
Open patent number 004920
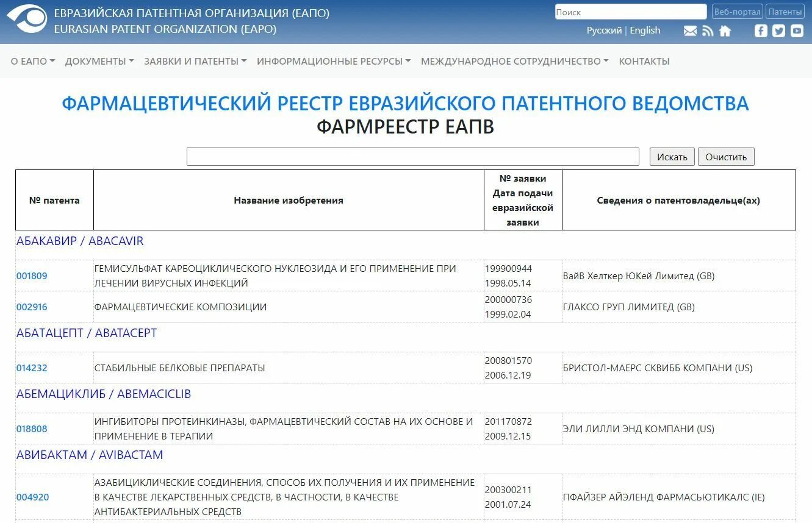click(32, 497)
